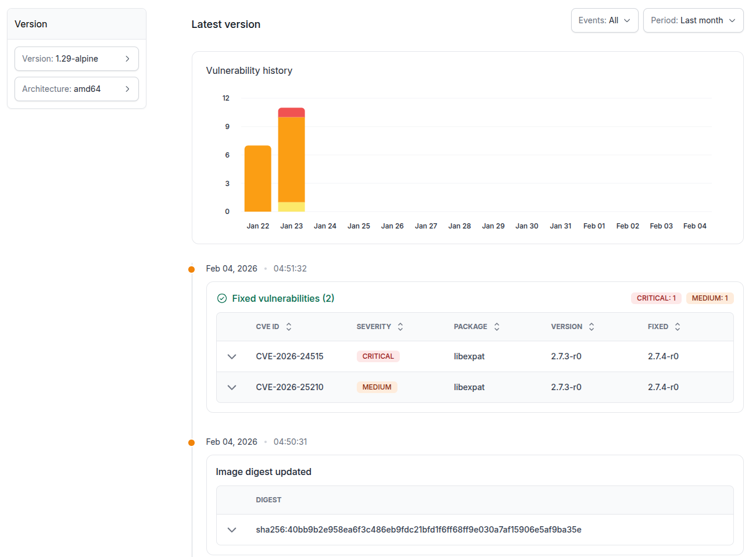Expand the sha256 digest row

click(x=232, y=530)
